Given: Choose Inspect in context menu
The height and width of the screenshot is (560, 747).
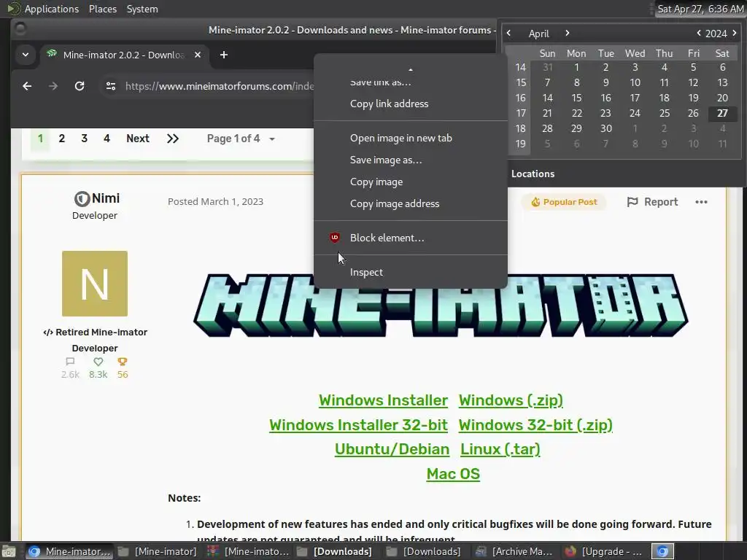Looking at the screenshot, I should [x=410, y=273].
